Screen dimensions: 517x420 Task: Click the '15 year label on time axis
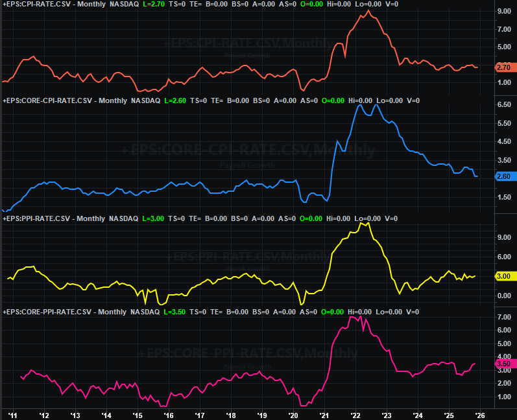click(138, 414)
